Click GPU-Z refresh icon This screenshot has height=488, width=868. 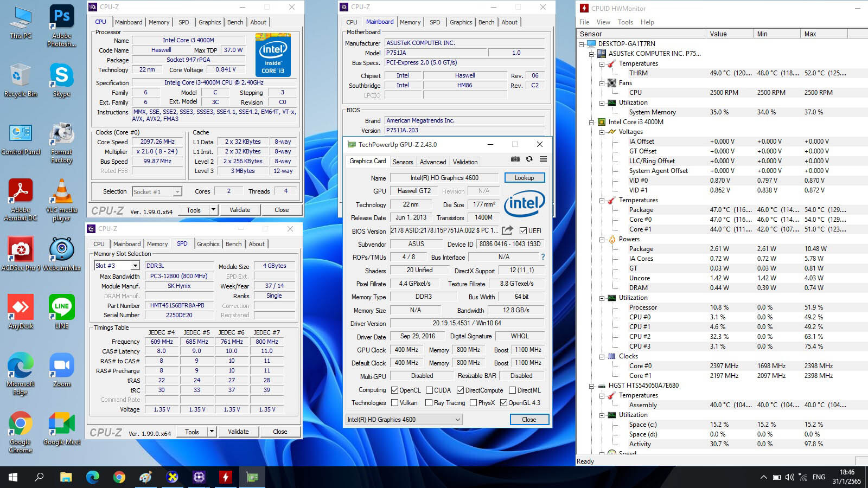pyautogui.click(x=529, y=159)
